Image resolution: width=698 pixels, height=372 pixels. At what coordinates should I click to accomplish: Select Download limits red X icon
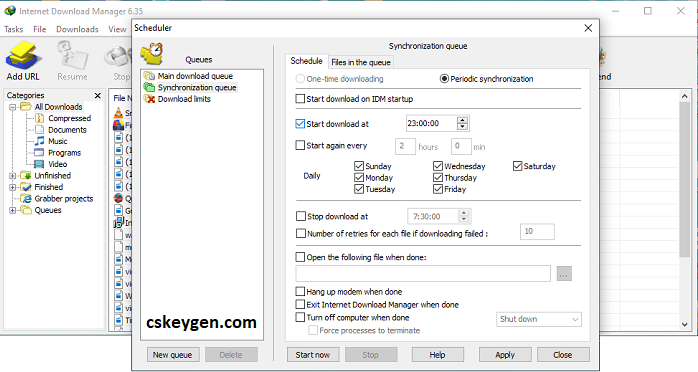(150, 99)
